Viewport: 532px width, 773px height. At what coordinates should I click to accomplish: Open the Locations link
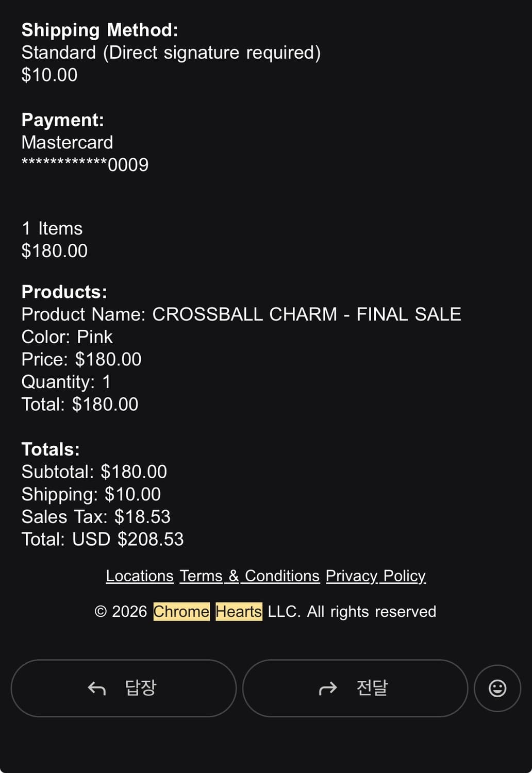[x=139, y=576]
